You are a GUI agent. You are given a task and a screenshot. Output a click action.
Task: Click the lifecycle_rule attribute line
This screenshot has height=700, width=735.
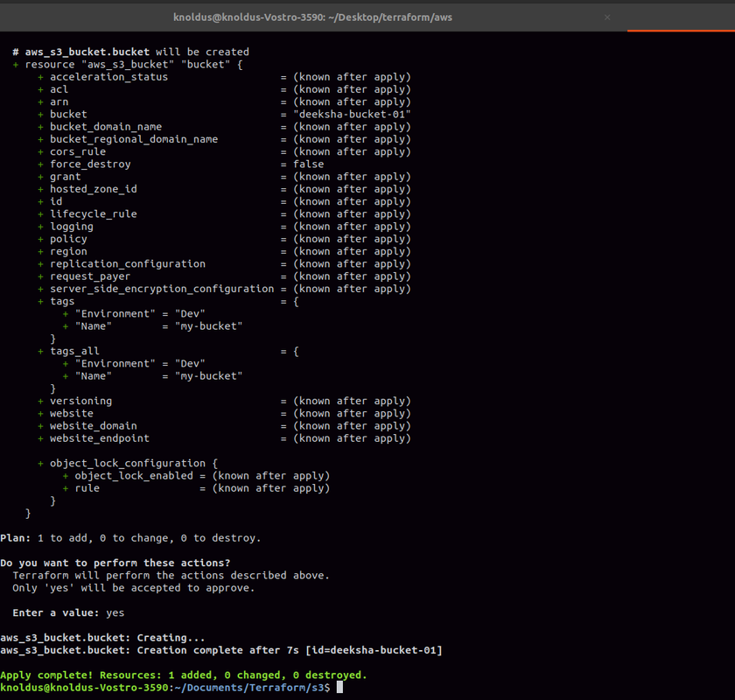(x=224, y=213)
